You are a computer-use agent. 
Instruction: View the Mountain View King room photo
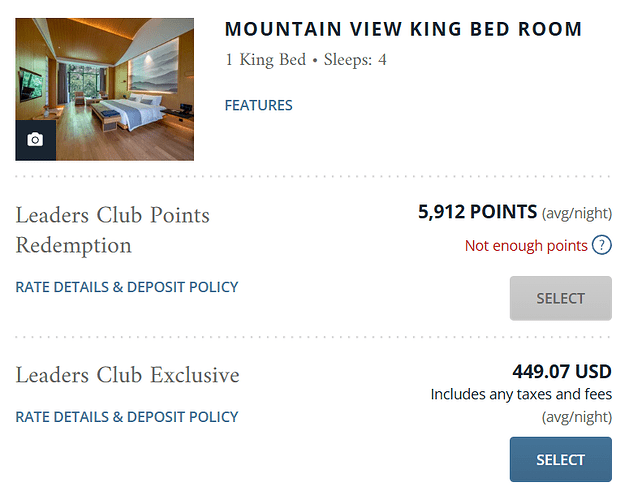(105, 89)
